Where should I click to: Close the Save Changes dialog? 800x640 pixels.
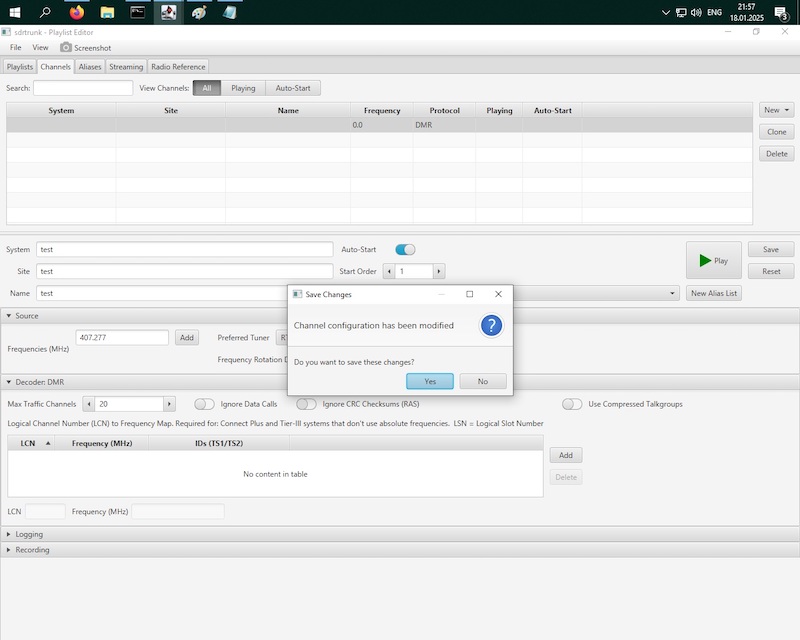498,294
